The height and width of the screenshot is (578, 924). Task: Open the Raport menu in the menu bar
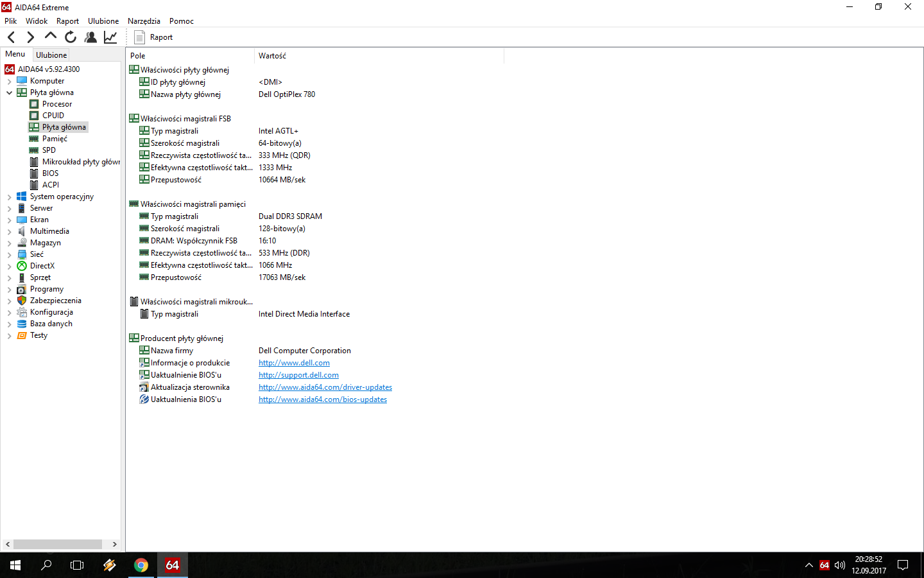pos(67,21)
